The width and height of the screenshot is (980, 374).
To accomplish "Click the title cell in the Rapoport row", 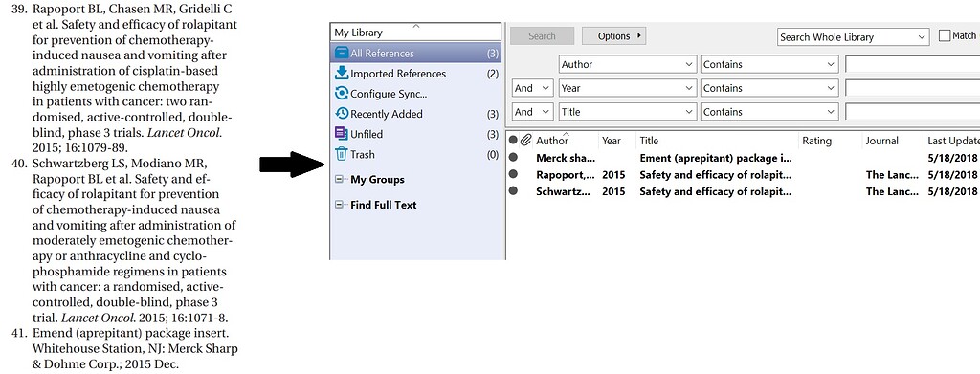I will pos(716,175).
